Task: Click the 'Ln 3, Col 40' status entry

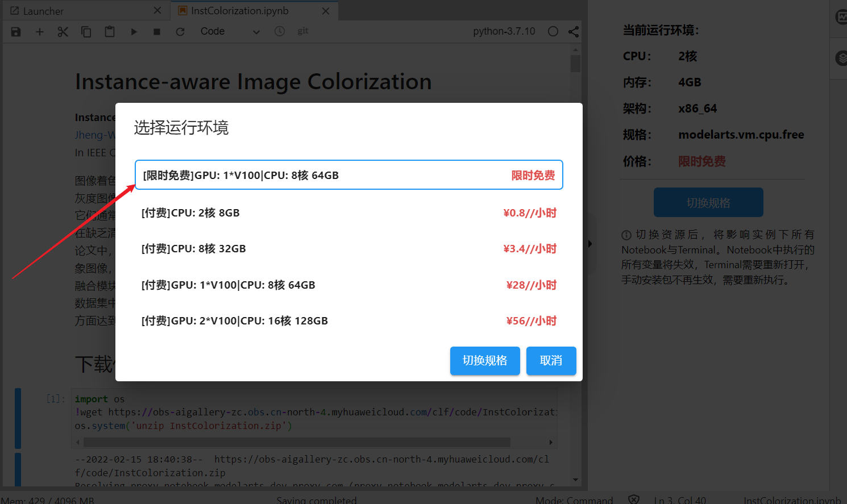Action: [680, 500]
